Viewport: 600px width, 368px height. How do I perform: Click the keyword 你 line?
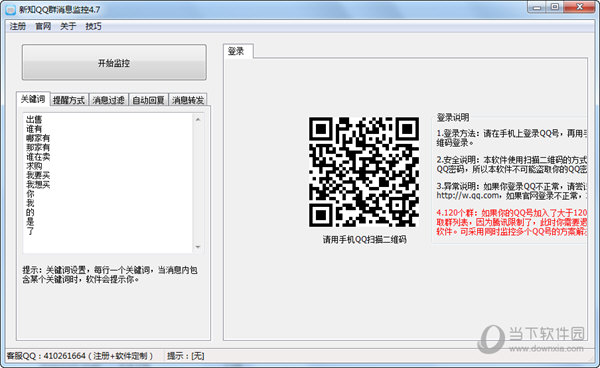pos(30,194)
